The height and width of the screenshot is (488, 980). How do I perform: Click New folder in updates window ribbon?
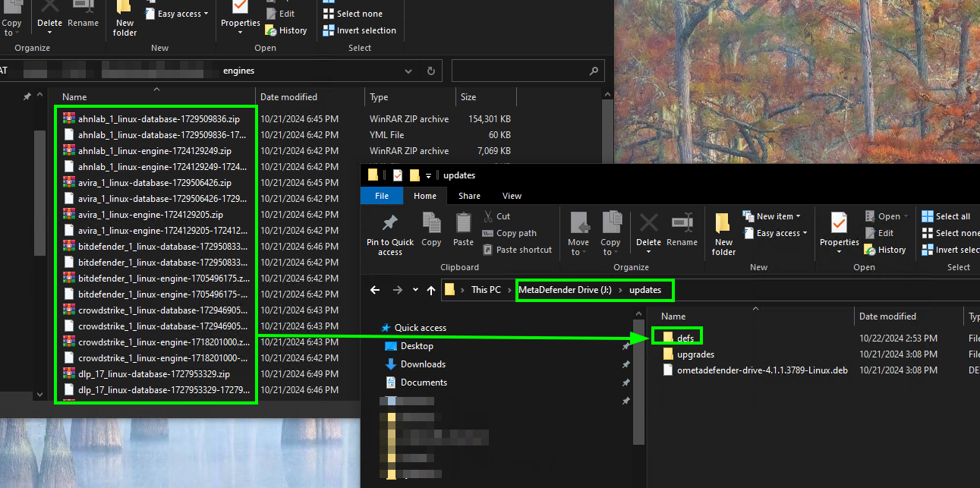point(724,234)
